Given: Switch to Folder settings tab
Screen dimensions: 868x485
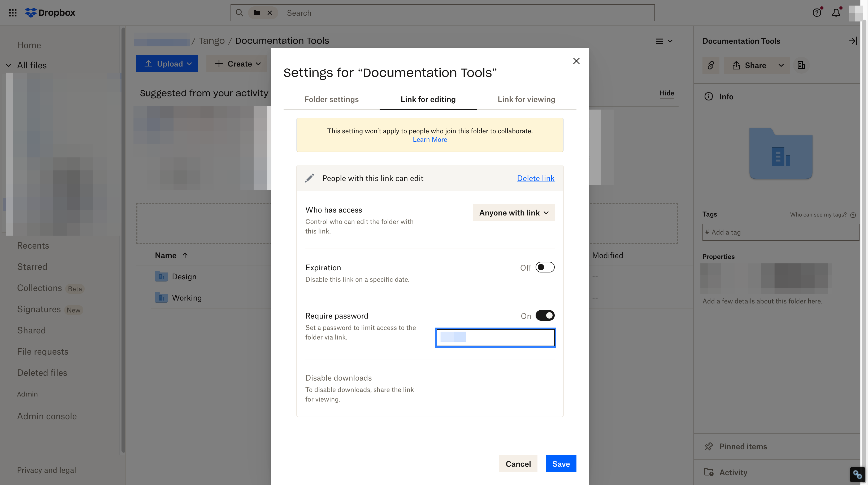Looking at the screenshot, I should [332, 99].
